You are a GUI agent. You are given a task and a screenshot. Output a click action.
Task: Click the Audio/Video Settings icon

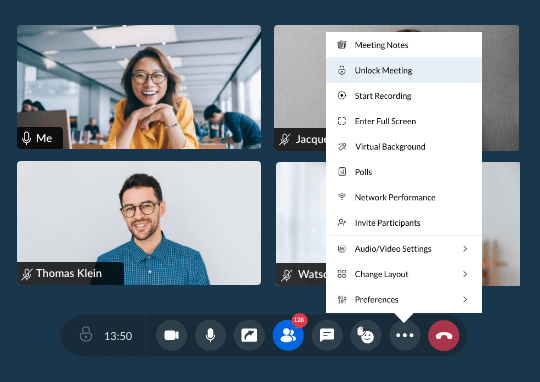point(342,249)
